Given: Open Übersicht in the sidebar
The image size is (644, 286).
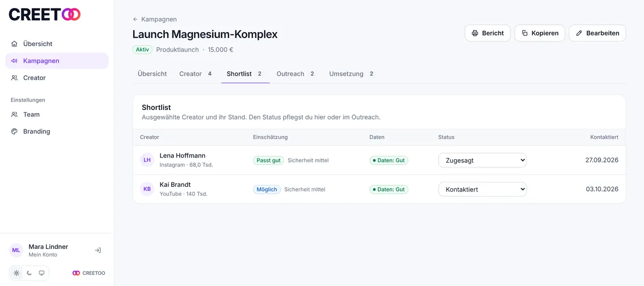Looking at the screenshot, I should coord(57,44).
